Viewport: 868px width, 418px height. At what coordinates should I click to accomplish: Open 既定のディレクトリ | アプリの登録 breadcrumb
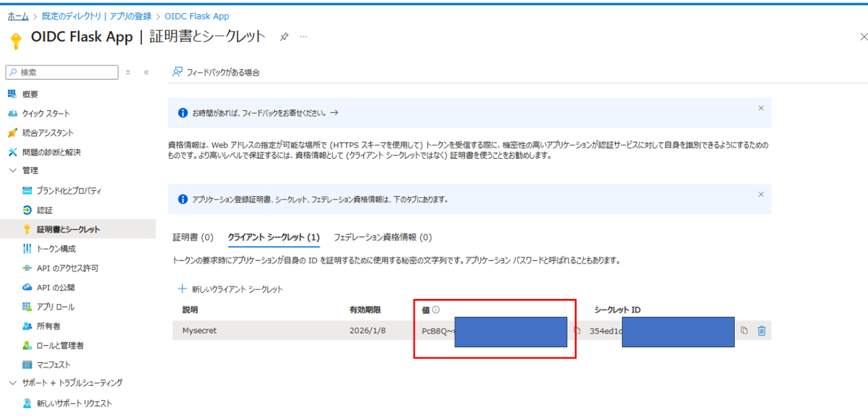[x=97, y=16]
